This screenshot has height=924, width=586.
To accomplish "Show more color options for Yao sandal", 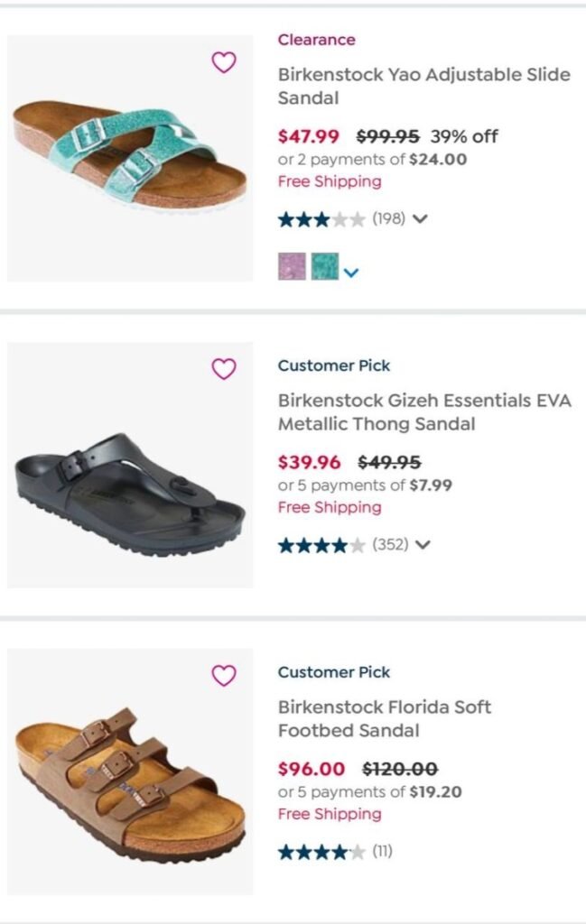I will [351, 272].
